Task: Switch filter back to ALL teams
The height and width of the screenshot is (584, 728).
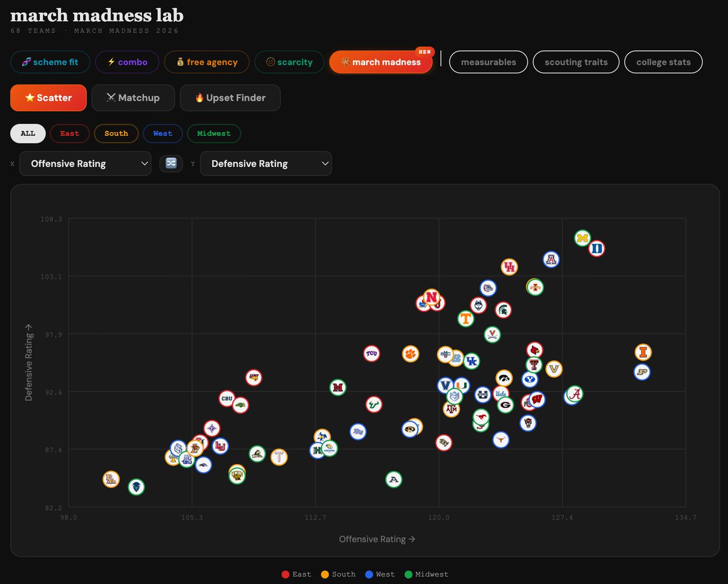Action: pos(28,134)
